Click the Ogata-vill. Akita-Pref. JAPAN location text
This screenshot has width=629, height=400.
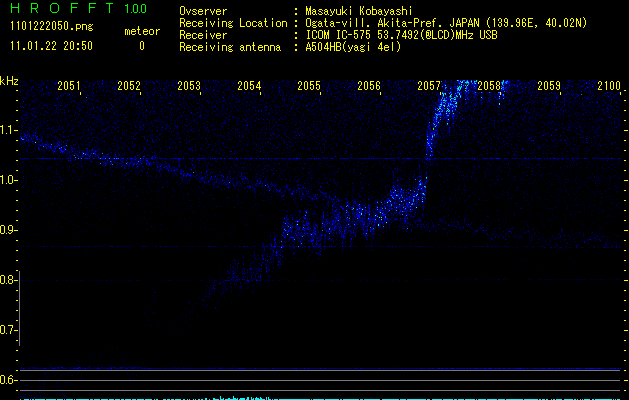click(446, 23)
